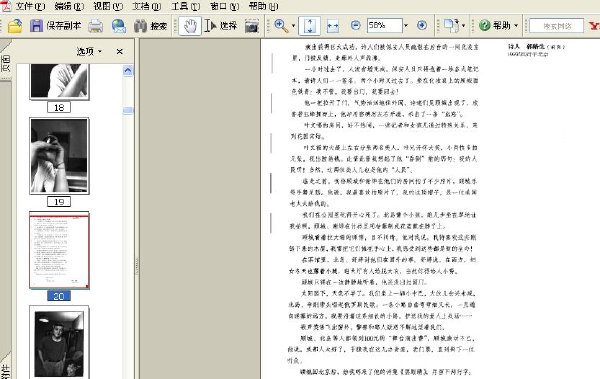Image resolution: width=600 pixels, height=379 pixels.
Task: Open the 文档 (Document) menu
Action: pos(147,6)
